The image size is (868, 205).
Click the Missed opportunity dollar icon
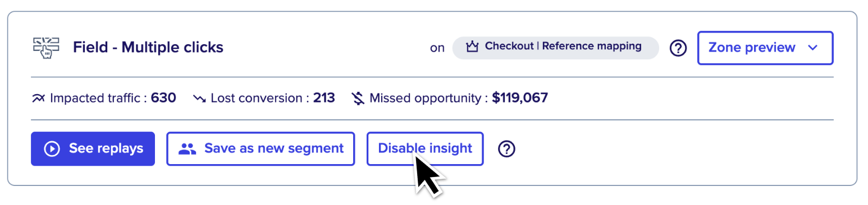point(358,99)
